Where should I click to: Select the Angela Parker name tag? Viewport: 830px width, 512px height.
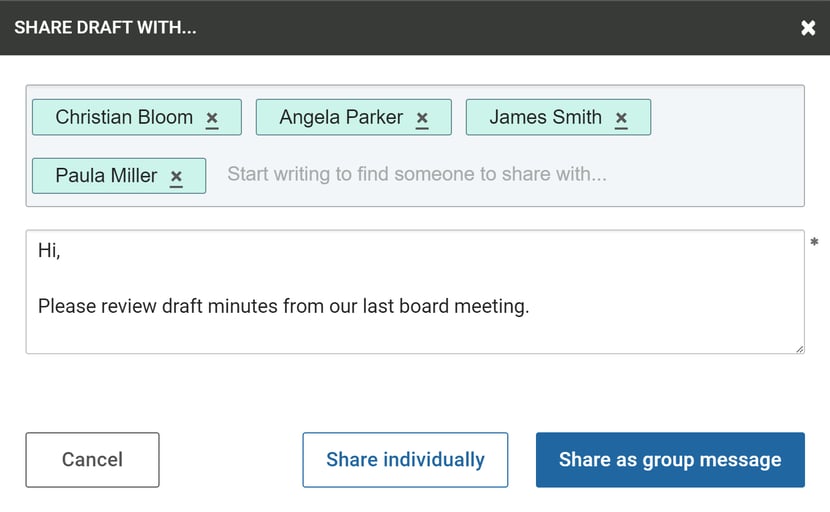(x=341, y=117)
